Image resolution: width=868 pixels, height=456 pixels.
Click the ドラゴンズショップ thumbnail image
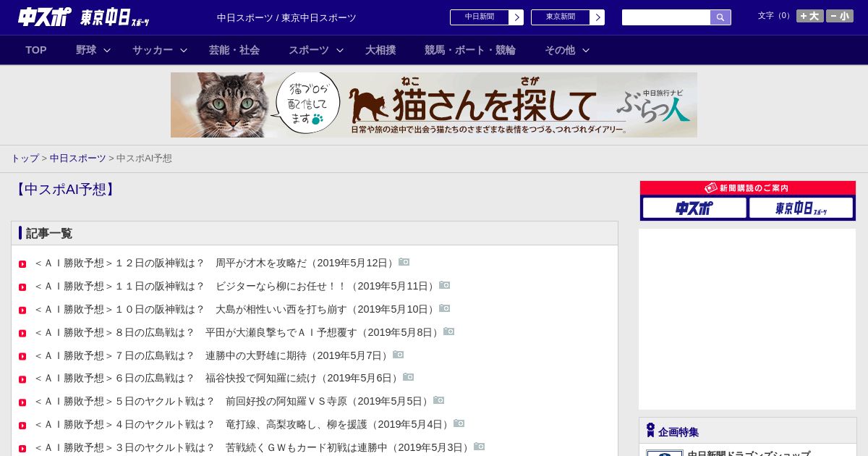coord(665,453)
